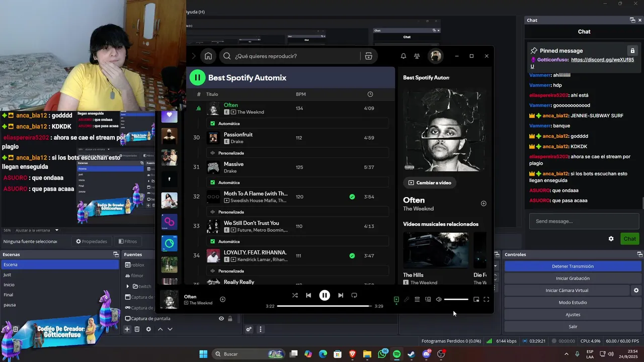Open the Spotify play queue icon
Image resolution: width=644 pixels, height=362 pixels.
(x=417, y=299)
